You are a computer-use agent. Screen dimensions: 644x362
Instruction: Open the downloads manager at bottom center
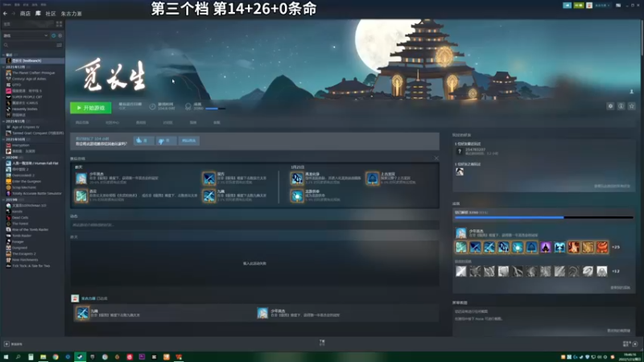pyautogui.click(x=322, y=343)
